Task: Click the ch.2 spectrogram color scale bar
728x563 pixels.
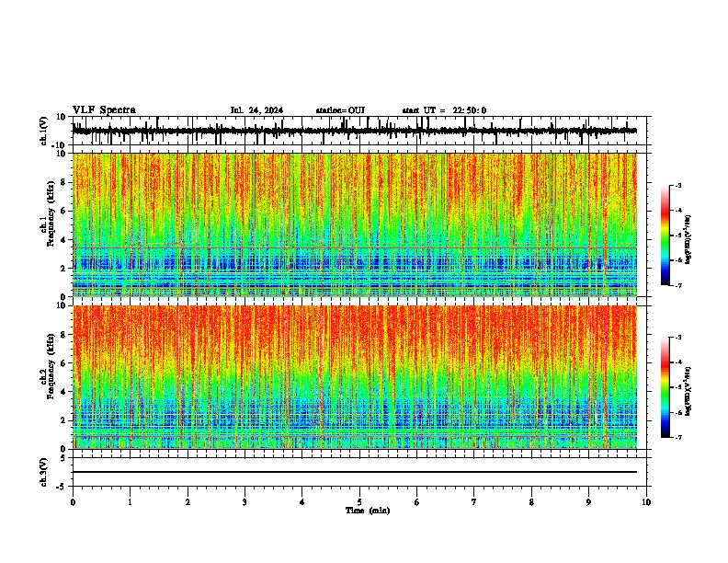Action: click(665, 387)
